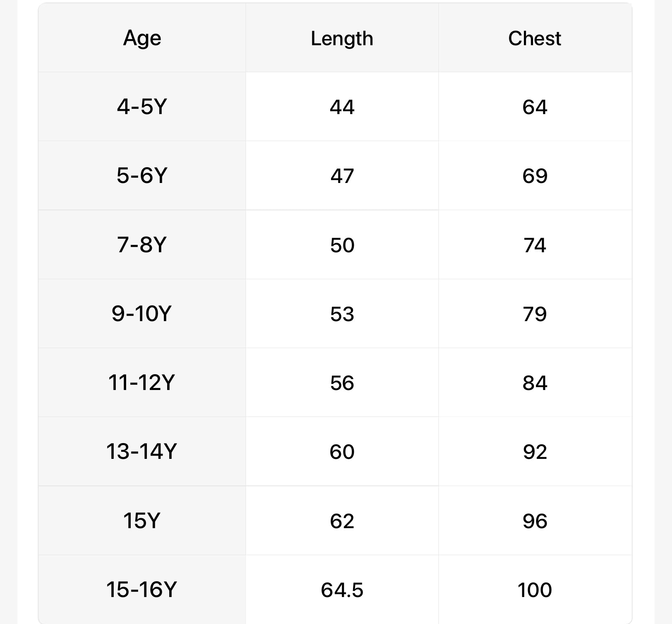Click chest value 92 for 13-14Y

tap(535, 451)
